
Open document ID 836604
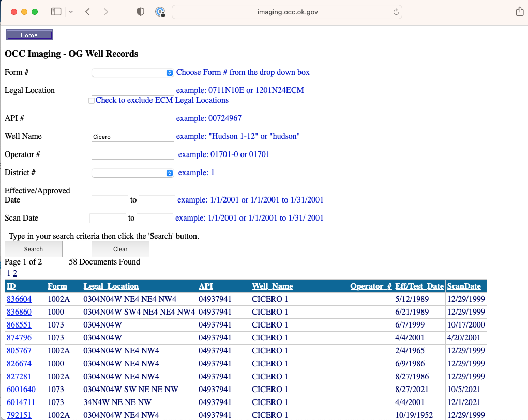[x=19, y=299]
